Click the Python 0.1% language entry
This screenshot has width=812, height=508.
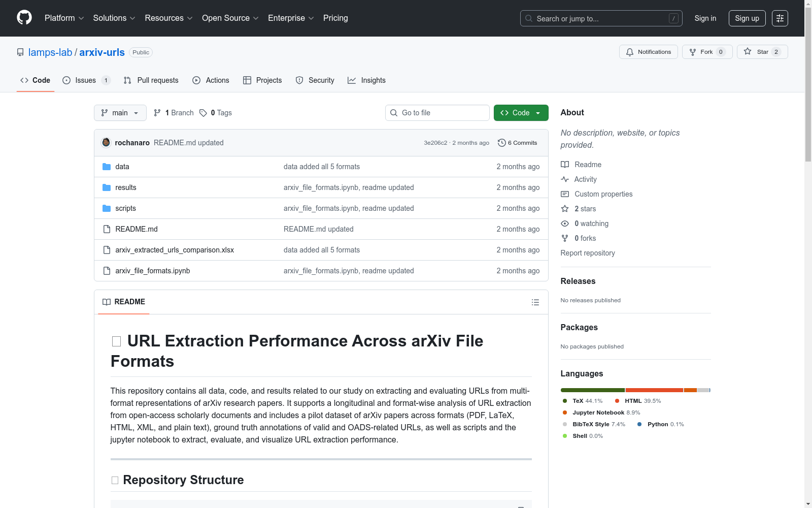[x=661, y=424]
